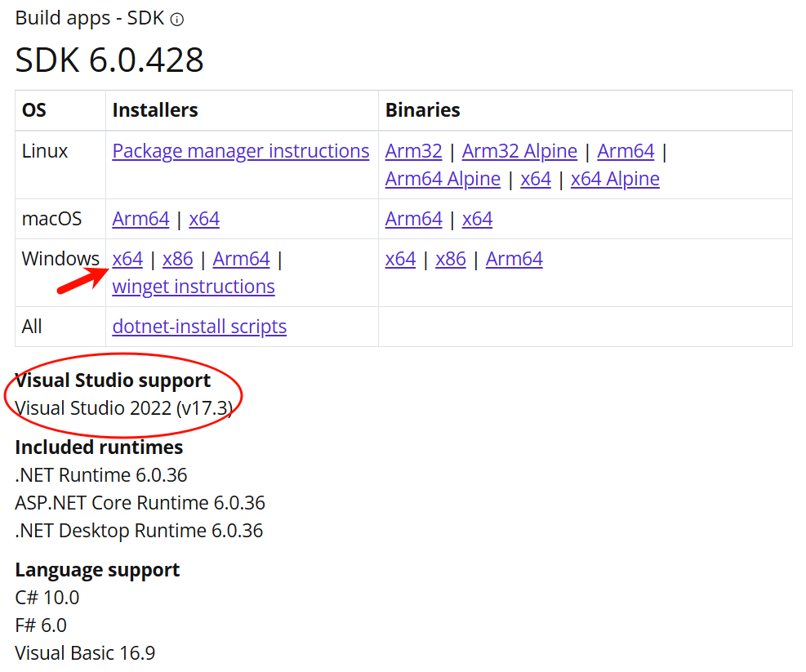Download Windows x64 installer
The image size is (806, 672).
pyautogui.click(x=127, y=259)
